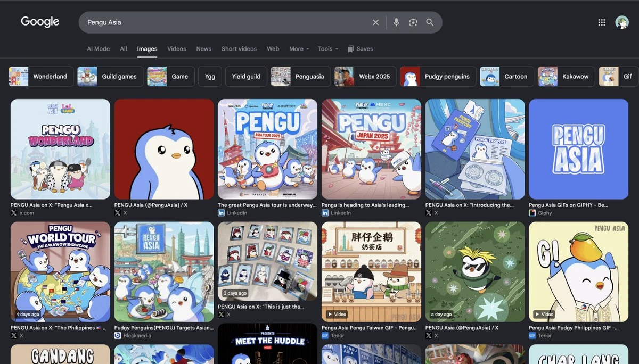Open 'PENGU Asia on X: This is just the' link
The width and height of the screenshot is (639, 364).
point(261,307)
